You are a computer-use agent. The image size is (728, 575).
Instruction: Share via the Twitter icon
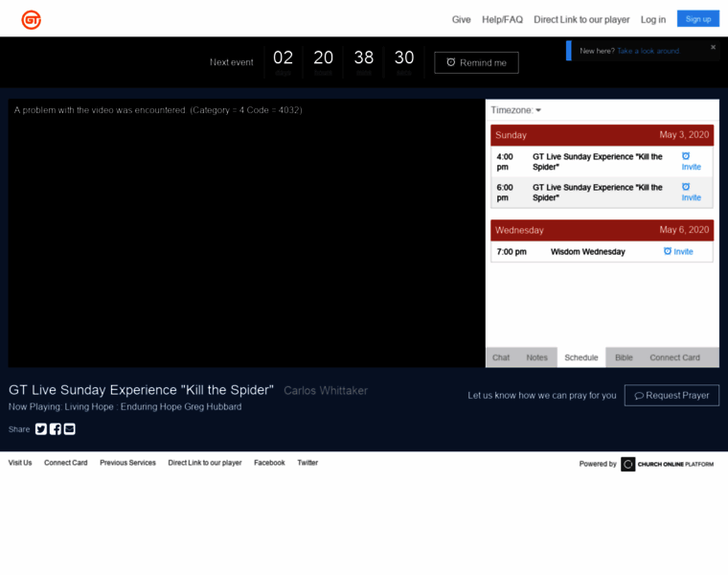(41, 428)
